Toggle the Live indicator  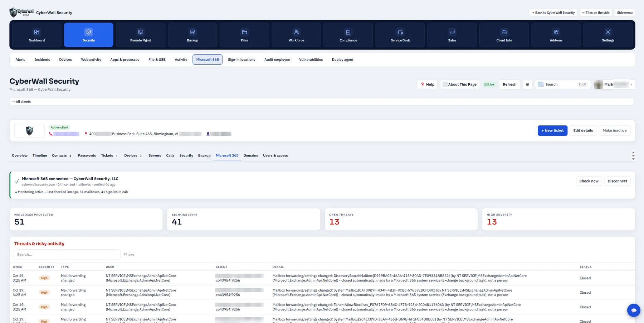click(x=489, y=85)
